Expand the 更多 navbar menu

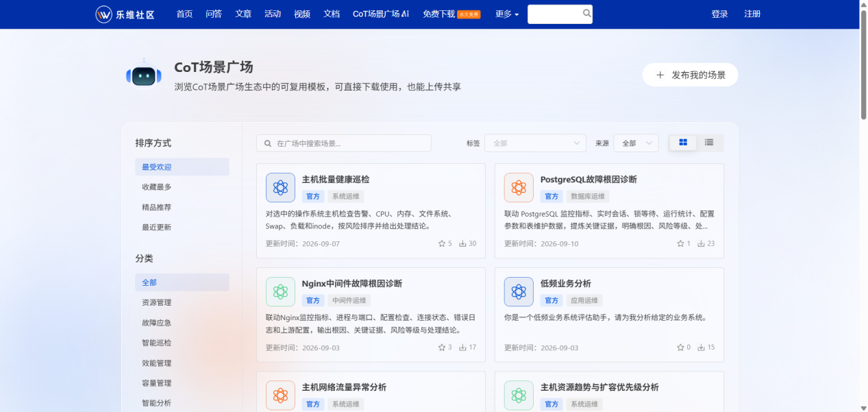coord(507,14)
